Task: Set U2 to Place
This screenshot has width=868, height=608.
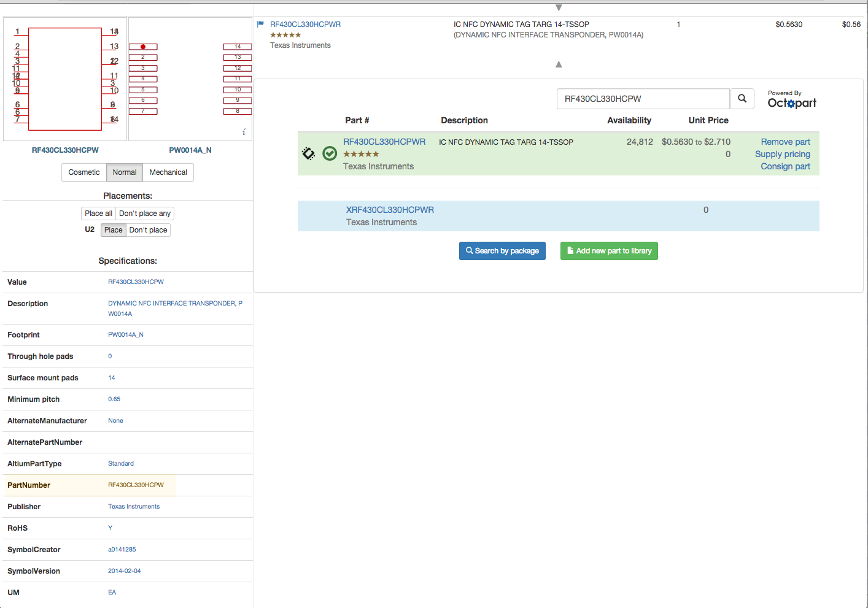Action: [x=114, y=230]
